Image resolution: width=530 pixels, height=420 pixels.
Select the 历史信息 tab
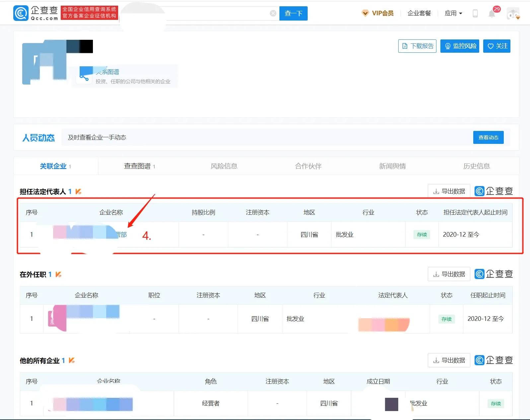coord(476,166)
